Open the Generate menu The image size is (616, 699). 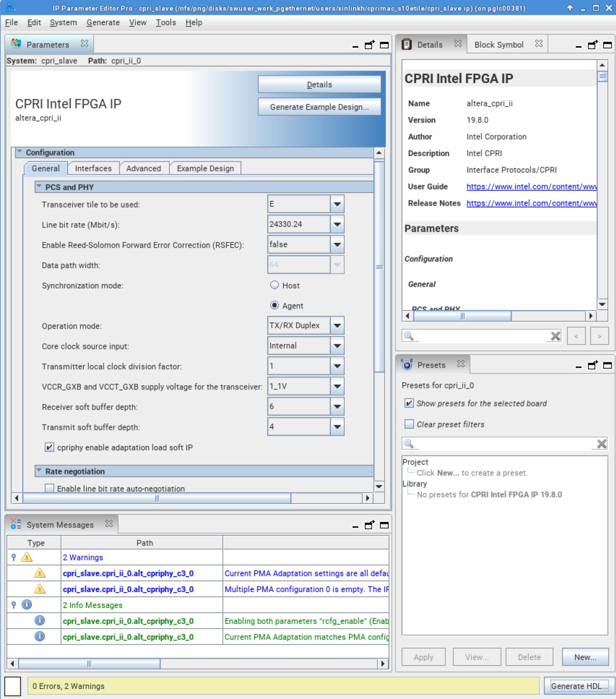point(103,22)
